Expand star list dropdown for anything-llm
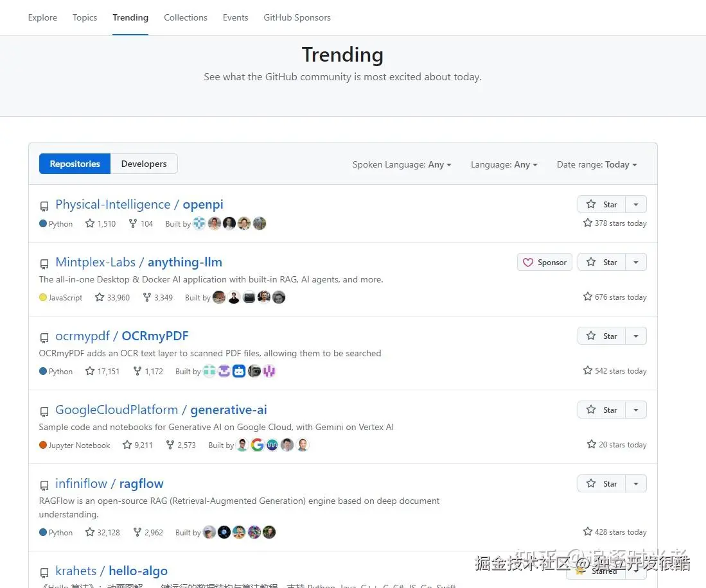 [636, 263]
